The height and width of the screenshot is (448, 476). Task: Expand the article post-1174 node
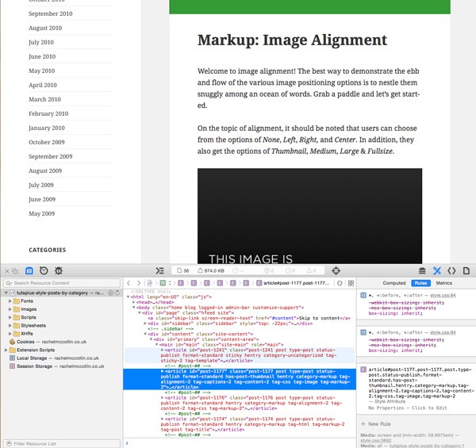point(163,419)
